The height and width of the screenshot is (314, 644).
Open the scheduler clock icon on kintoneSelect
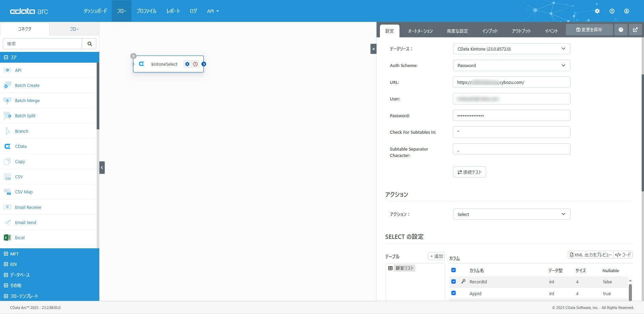coord(195,64)
